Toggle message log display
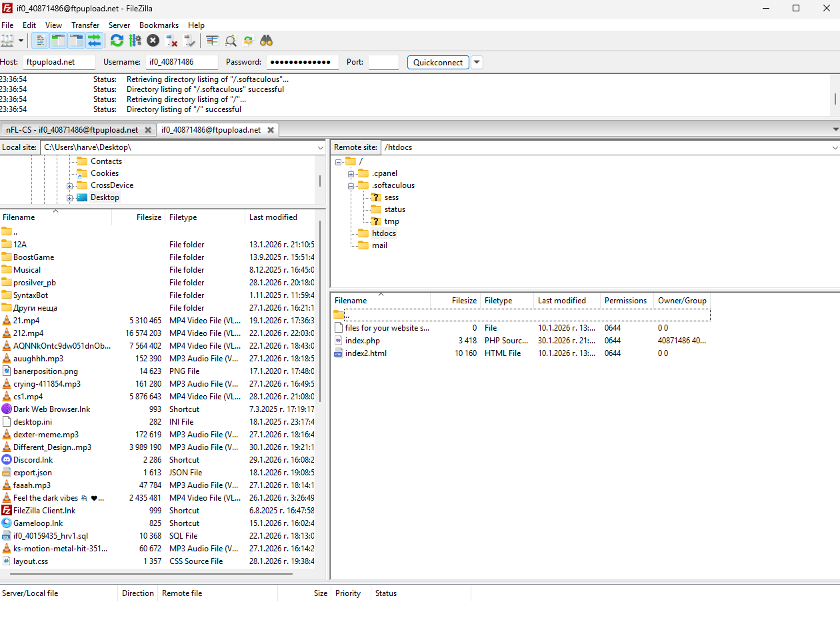This screenshot has height=636, width=840. click(x=40, y=41)
